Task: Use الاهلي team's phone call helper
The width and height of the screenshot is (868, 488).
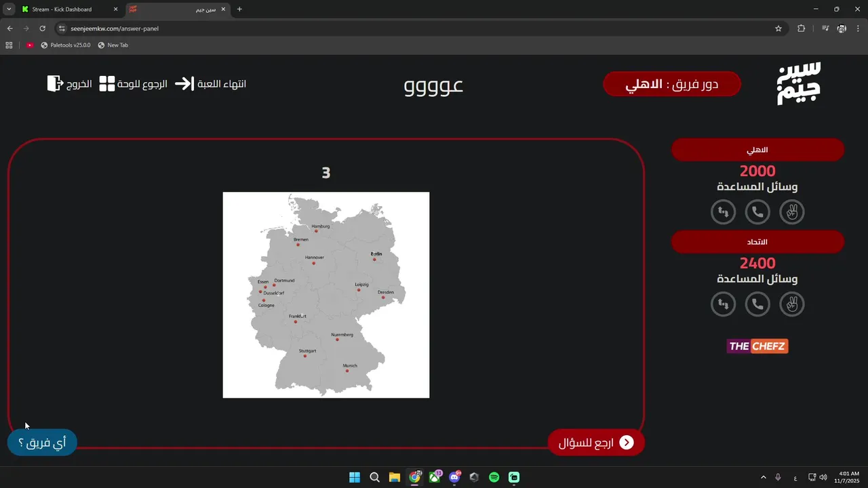Action: (757, 212)
